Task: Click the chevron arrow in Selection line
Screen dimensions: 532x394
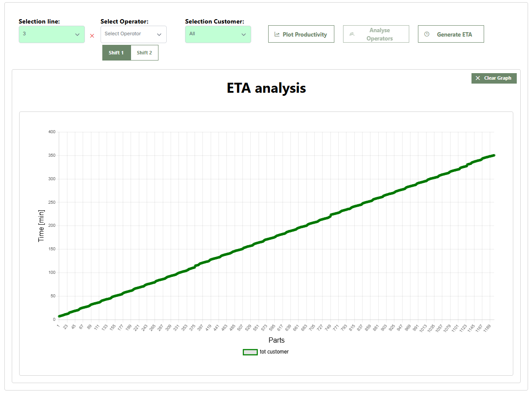Action: click(x=77, y=34)
